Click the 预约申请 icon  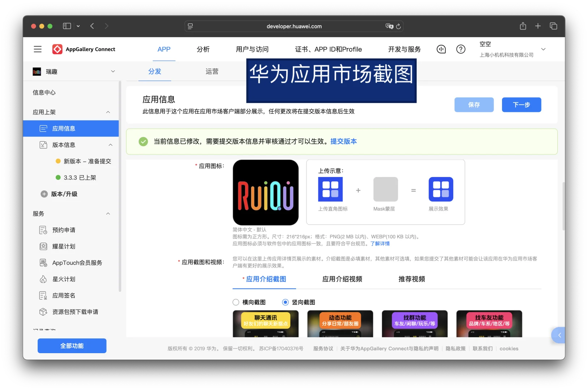coord(43,230)
